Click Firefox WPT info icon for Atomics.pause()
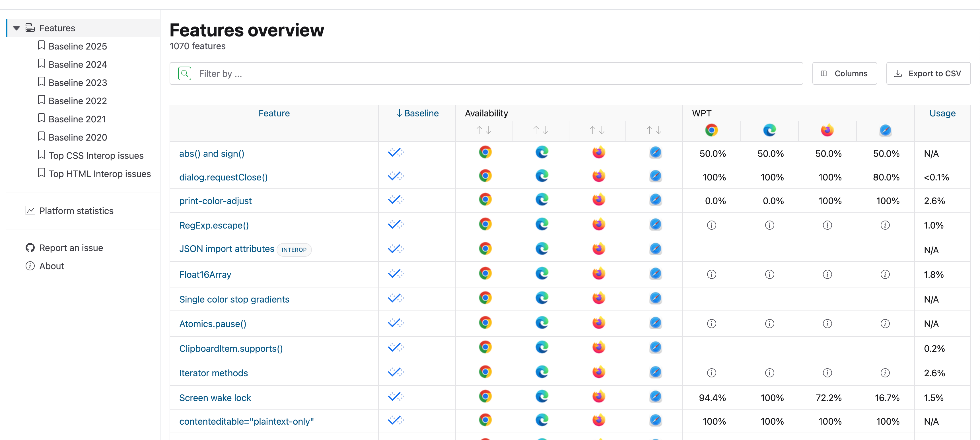Image resolution: width=980 pixels, height=440 pixels. [x=827, y=324]
